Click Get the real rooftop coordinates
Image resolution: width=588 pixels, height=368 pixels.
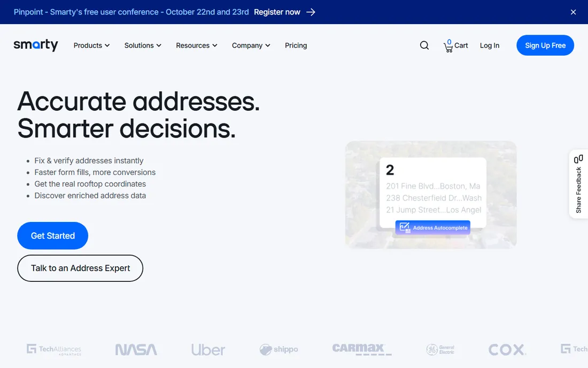coord(90,184)
